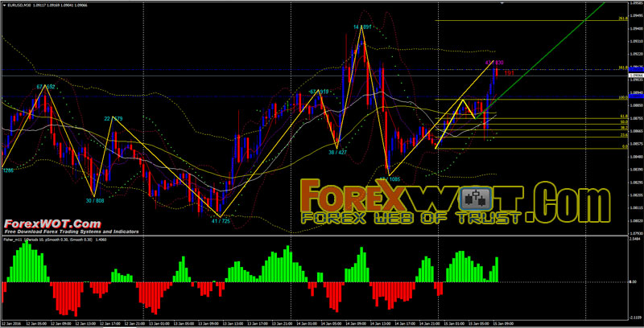Click the '30 / 808' zigzag swing label
This screenshot has width=644, height=328.
point(95,201)
